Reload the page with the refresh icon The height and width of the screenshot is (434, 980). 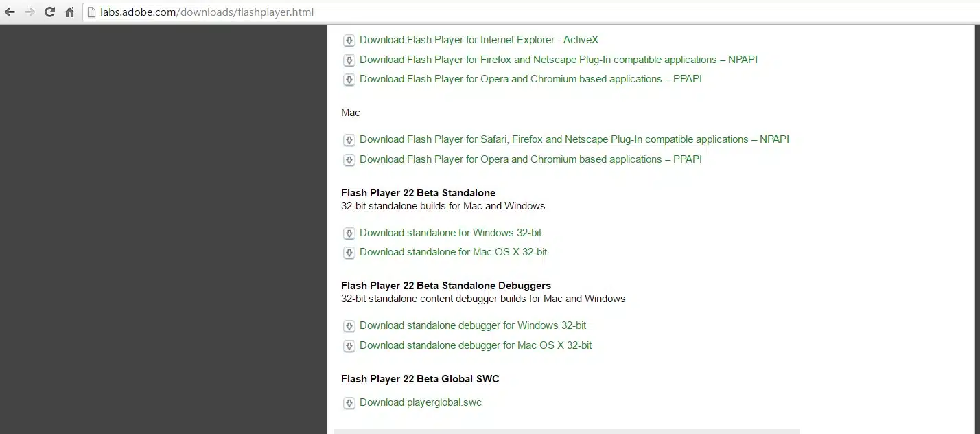[49, 12]
